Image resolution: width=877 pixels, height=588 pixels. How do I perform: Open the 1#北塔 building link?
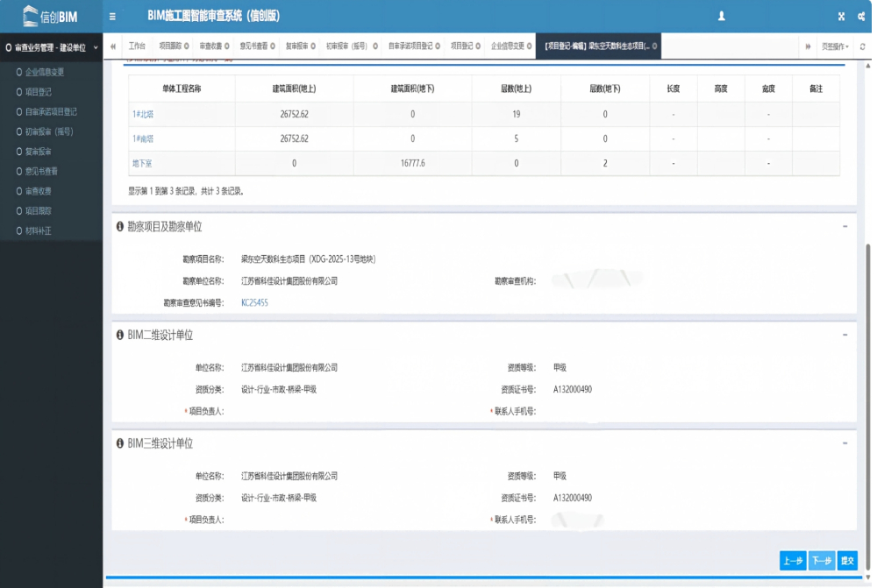point(143,114)
